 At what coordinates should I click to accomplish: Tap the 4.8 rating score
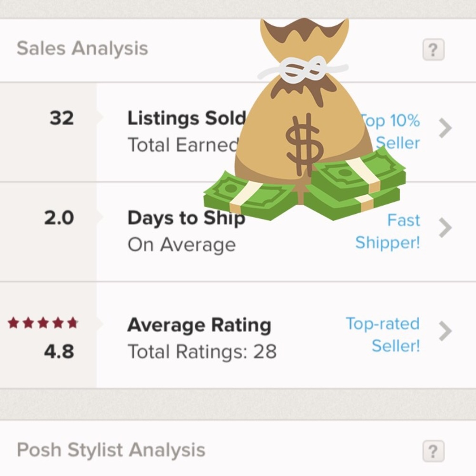point(59,351)
